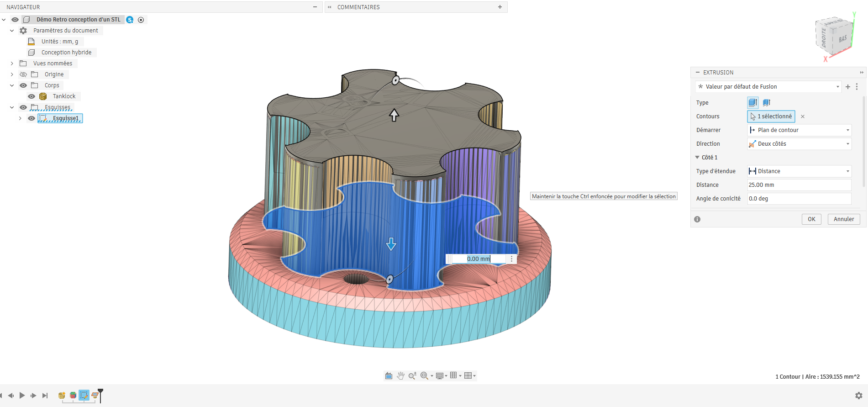Open Display Settings monitor icon
Screen dimensions: 868x407
coord(440,376)
